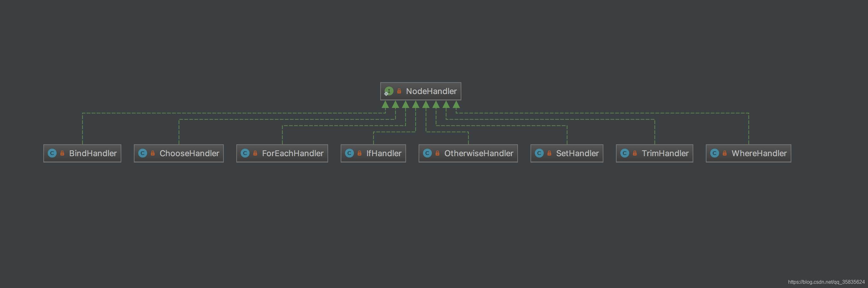Screen dimensions: 868x288
Task: Select the ChooseHandler class node
Action: point(179,153)
